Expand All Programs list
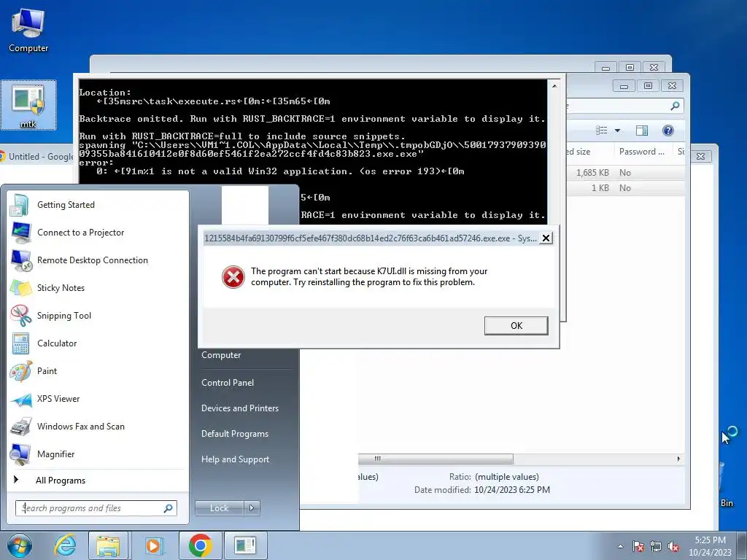 98,480
